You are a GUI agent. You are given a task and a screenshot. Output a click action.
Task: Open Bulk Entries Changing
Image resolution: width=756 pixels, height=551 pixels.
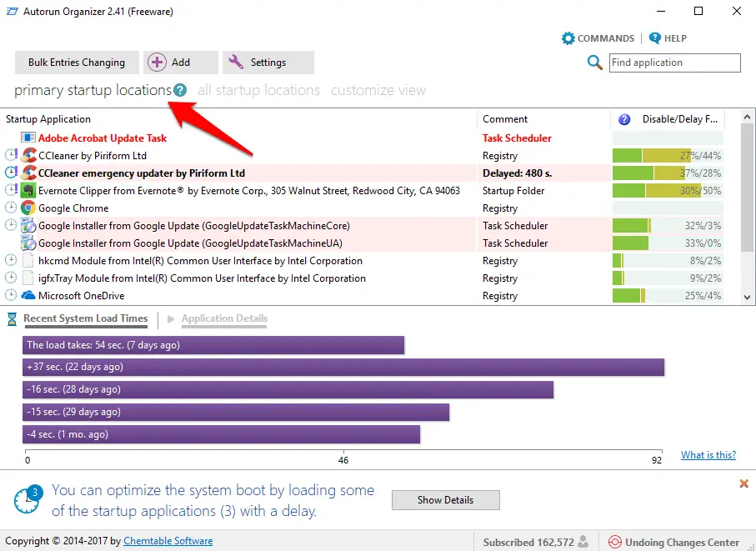click(x=77, y=63)
